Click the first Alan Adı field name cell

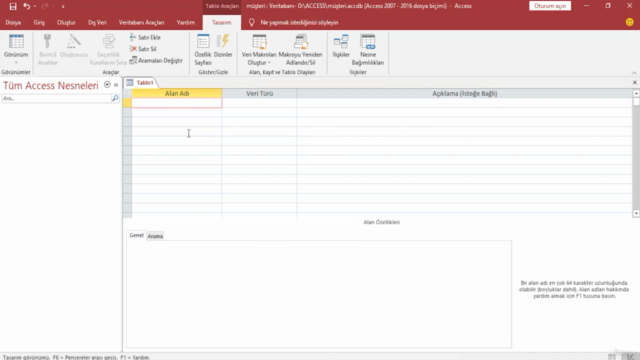pyautogui.click(x=177, y=103)
